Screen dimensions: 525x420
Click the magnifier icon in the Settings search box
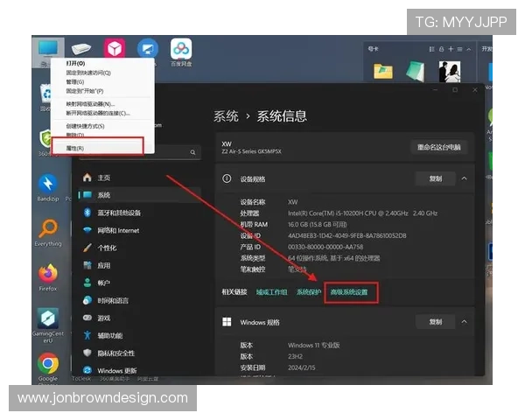(x=192, y=152)
